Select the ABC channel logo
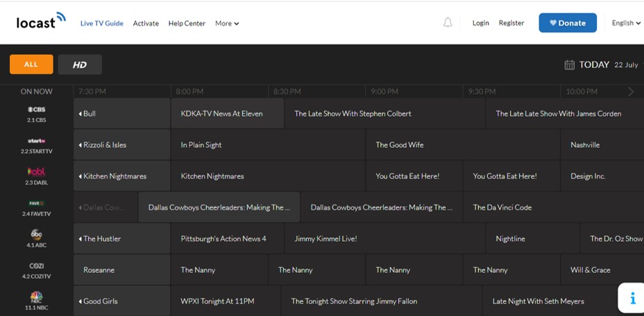The image size is (644, 316). pos(36,235)
